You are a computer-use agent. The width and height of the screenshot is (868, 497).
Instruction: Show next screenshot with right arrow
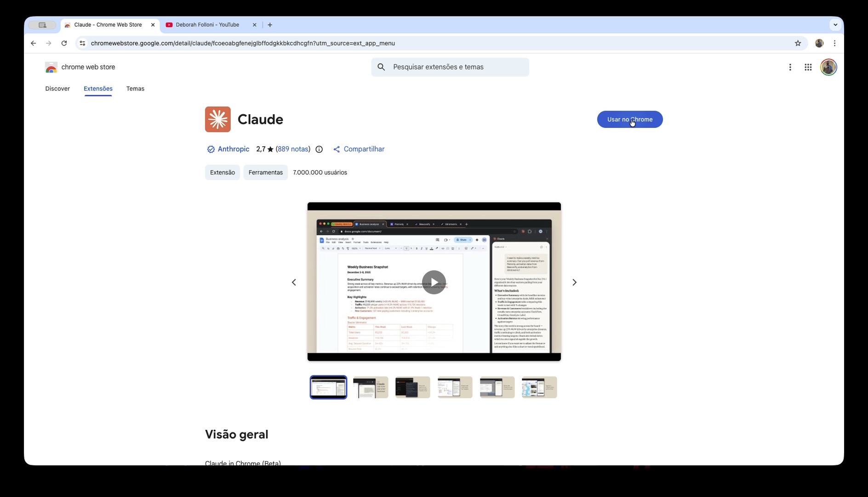(x=574, y=282)
